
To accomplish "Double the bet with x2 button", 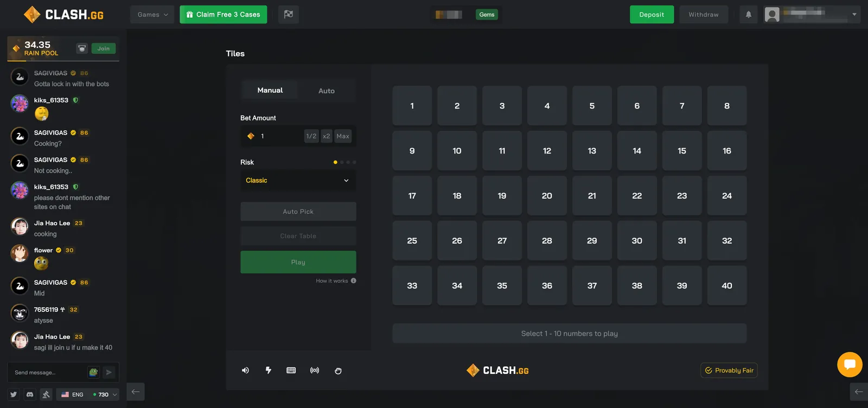I will point(327,136).
